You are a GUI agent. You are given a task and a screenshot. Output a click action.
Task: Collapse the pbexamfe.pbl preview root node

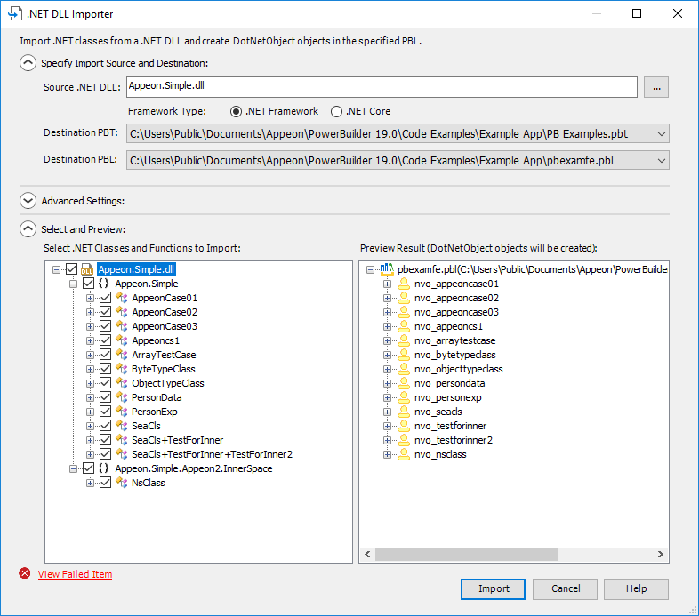point(371,269)
